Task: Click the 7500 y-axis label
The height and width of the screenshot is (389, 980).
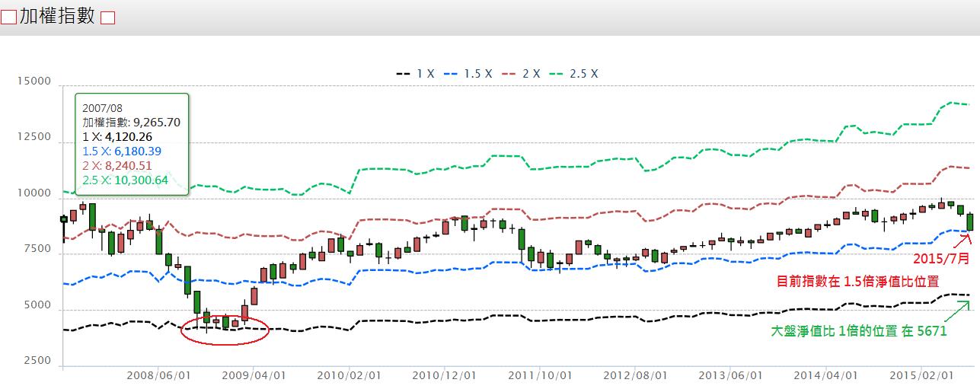Action: click(37, 250)
